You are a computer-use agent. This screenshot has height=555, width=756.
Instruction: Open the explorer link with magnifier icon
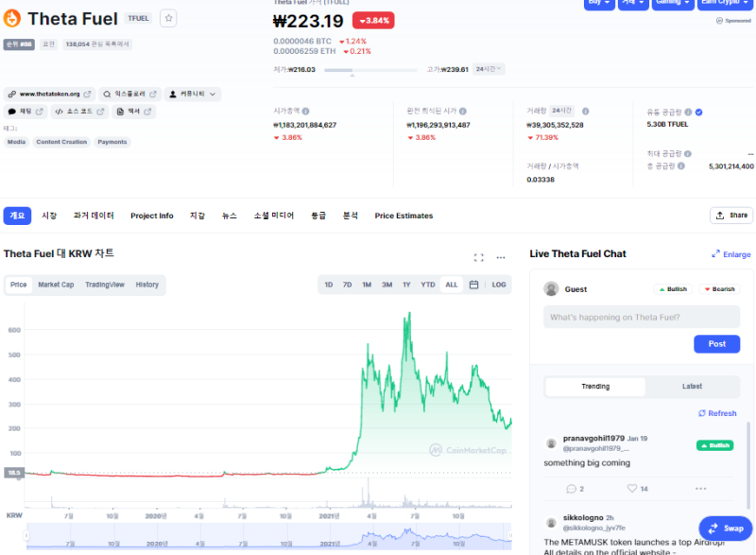pos(129,94)
